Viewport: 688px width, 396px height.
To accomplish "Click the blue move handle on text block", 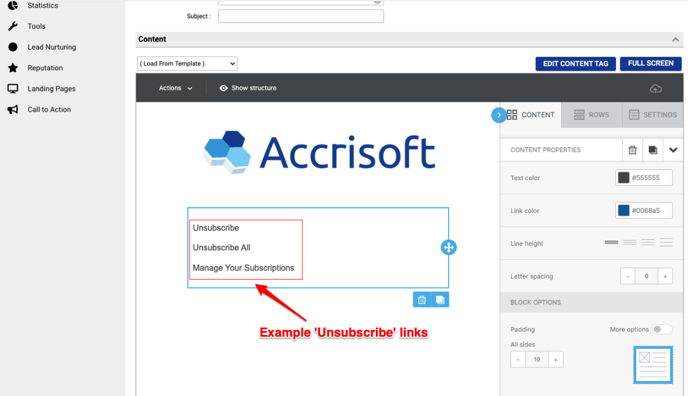I will (x=448, y=247).
